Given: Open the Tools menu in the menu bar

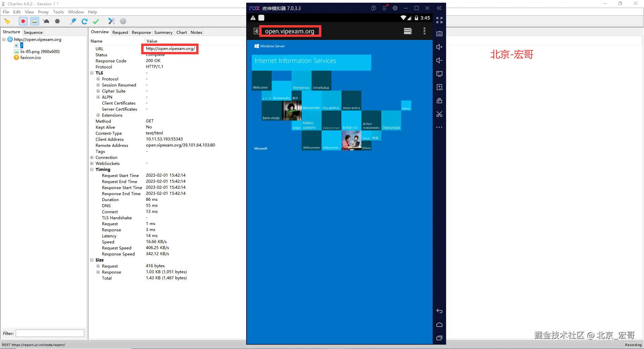Looking at the screenshot, I should click(58, 12).
